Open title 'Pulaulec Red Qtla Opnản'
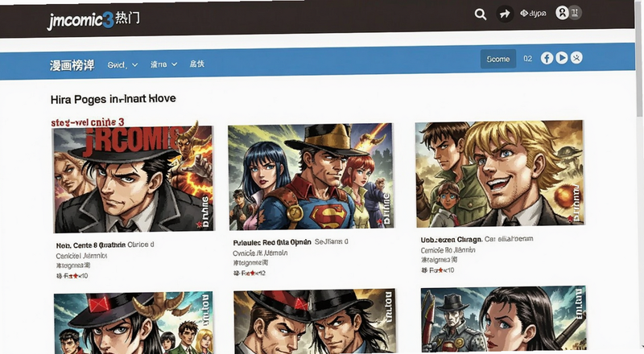 click(272, 242)
